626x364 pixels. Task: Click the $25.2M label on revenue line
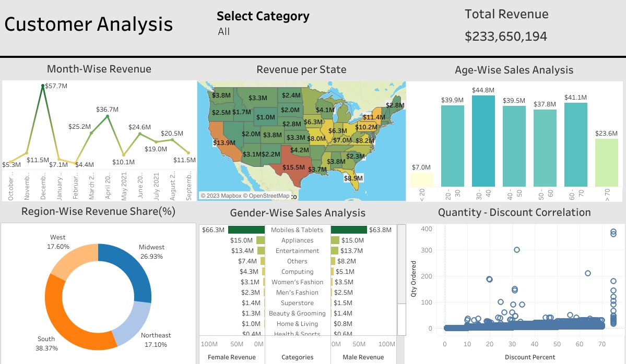(79, 126)
